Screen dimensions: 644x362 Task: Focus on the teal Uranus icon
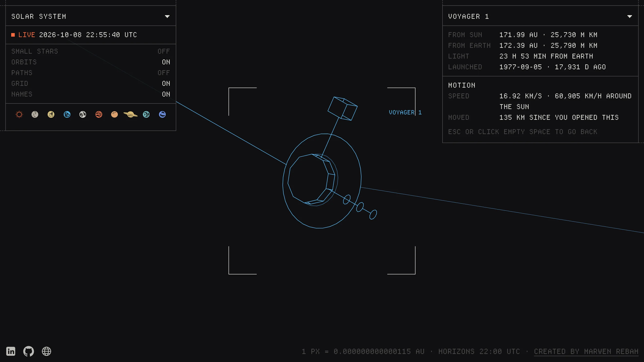(146, 115)
